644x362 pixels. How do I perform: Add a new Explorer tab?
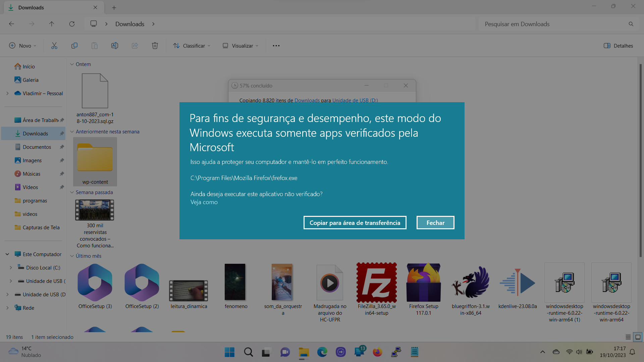click(x=114, y=7)
